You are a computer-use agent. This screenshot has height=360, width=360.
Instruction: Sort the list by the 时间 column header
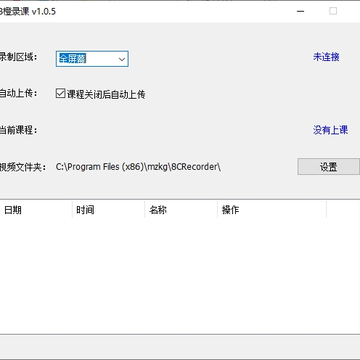[x=108, y=210]
